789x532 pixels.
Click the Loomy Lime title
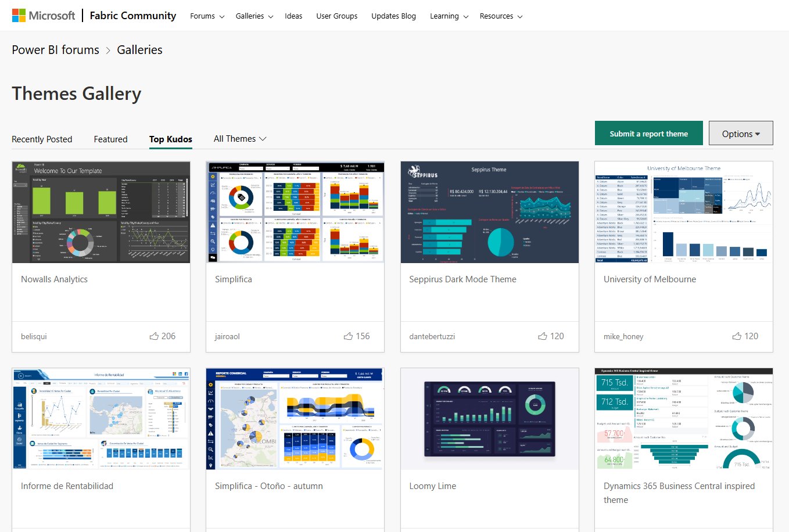coord(433,486)
